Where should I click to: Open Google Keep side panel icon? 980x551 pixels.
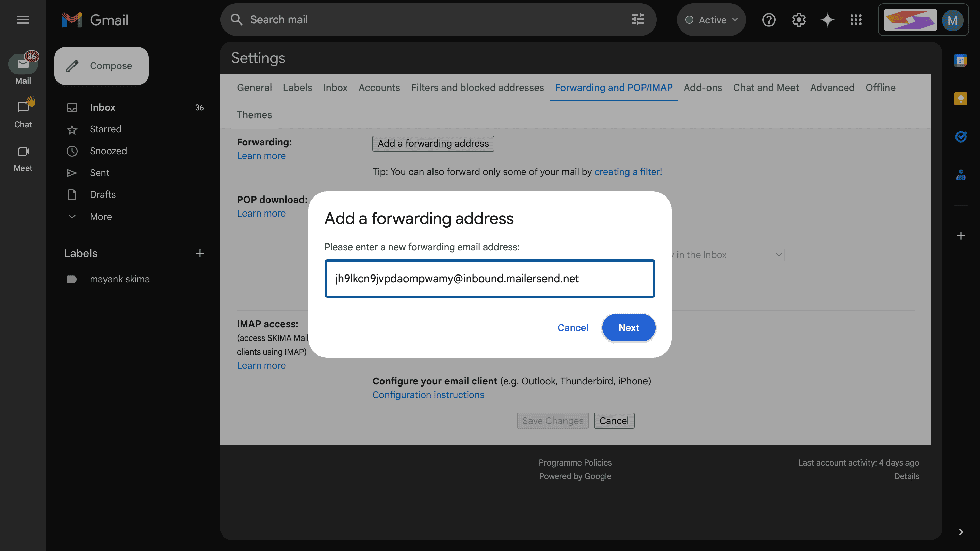(961, 99)
